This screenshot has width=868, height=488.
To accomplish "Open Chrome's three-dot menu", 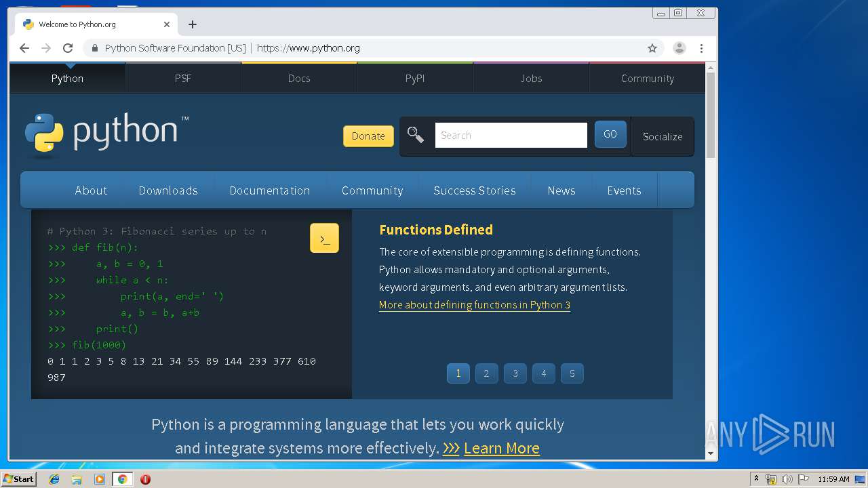I will (701, 48).
